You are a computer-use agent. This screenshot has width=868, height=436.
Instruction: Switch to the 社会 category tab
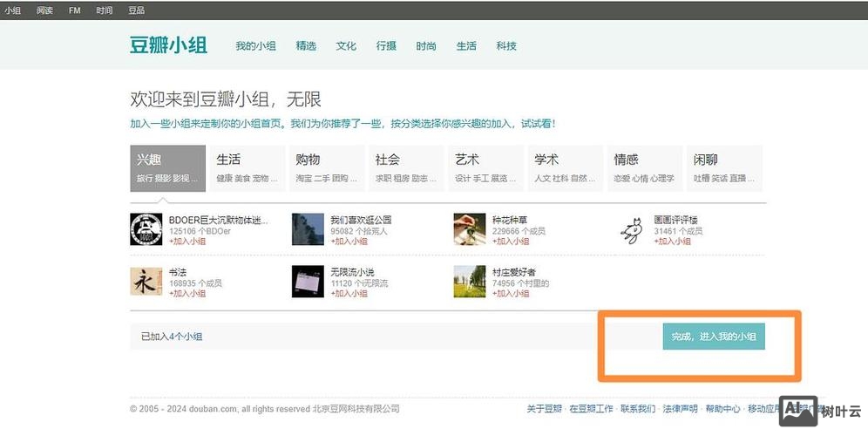(406, 168)
